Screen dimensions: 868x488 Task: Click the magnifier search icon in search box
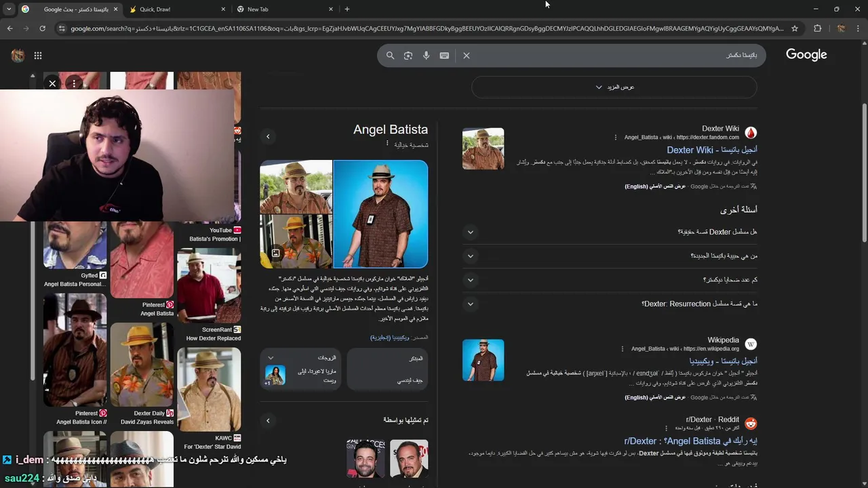(390, 56)
